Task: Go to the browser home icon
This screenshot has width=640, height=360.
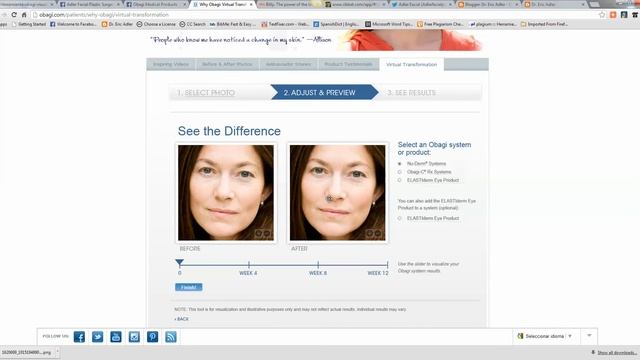Action: click(x=24, y=15)
